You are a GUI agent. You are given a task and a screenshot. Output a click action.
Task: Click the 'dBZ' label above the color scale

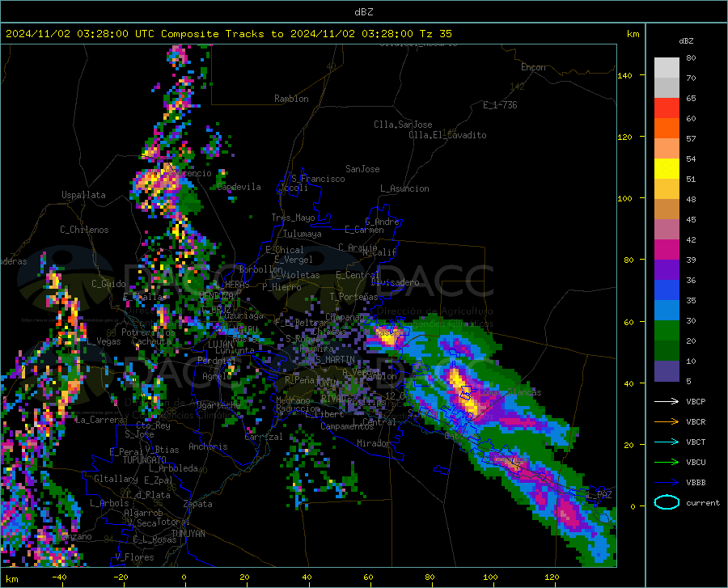coord(686,40)
